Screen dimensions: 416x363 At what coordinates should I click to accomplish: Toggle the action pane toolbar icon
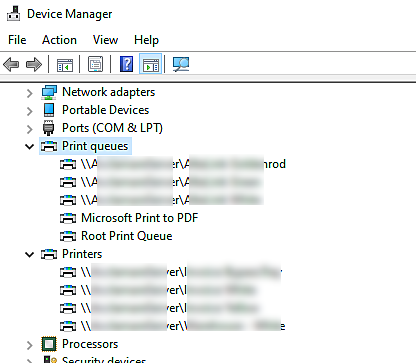pos(150,64)
